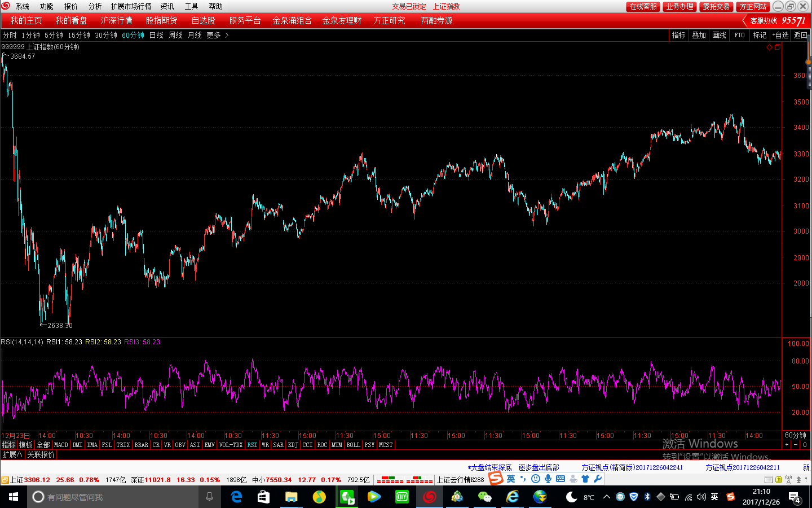Open the 功能 menu
812x508 pixels.
click(46, 6)
